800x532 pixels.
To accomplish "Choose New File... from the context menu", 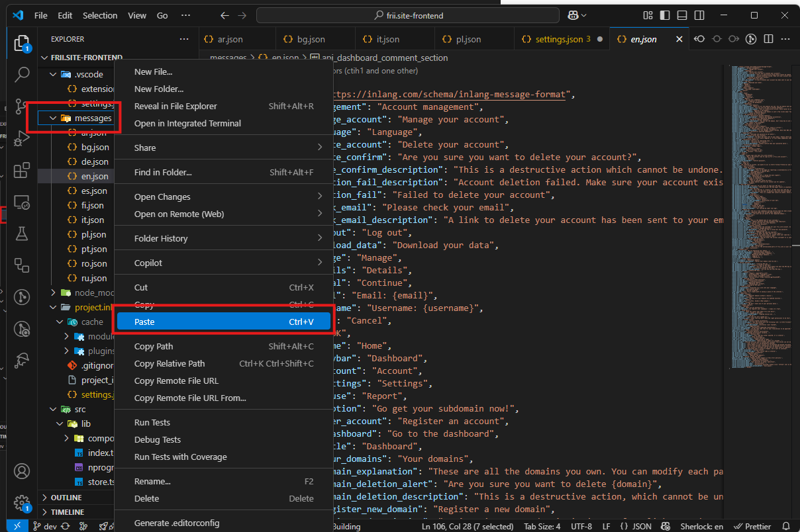I will (x=223, y=71).
